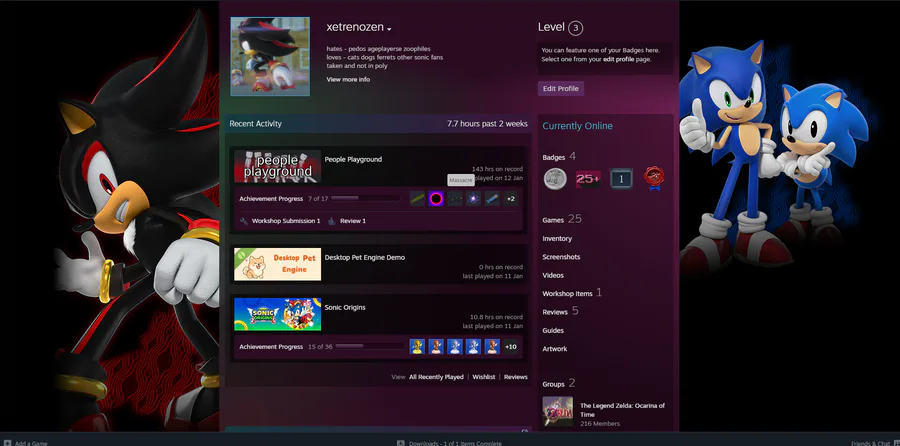The height and width of the screenshot is (446, 900).
Task: Open Workshop Submission 1 wrench icon
Action: [x=243, y=221]
